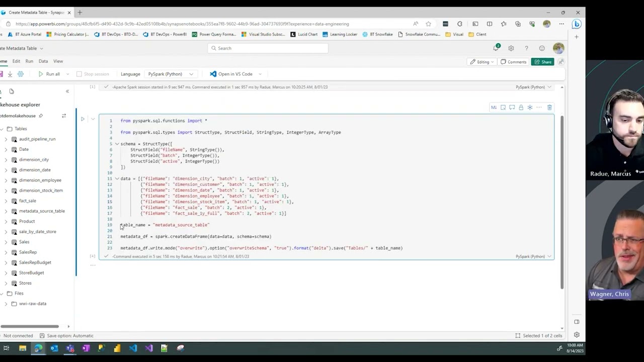Click the green Share button

[x=542, y=62]
